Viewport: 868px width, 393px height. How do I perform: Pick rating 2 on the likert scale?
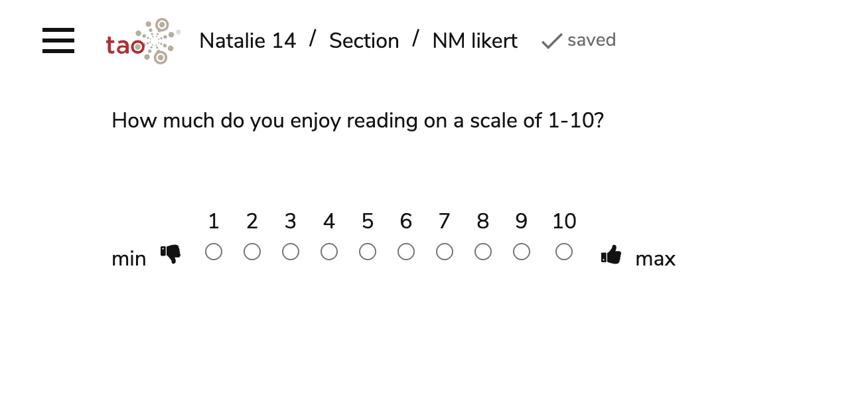252,252
